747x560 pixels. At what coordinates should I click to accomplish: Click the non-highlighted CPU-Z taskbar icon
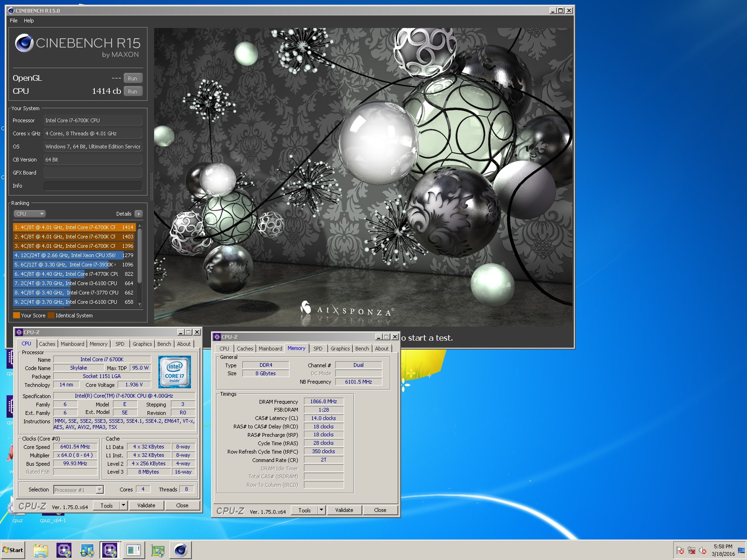coord(63,550)
